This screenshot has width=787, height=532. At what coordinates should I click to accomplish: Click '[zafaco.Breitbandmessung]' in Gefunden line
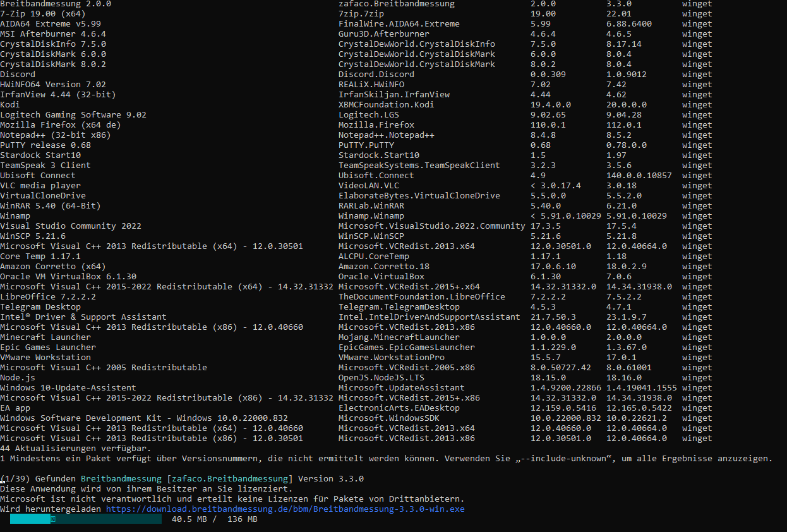(x=230, y=479)
